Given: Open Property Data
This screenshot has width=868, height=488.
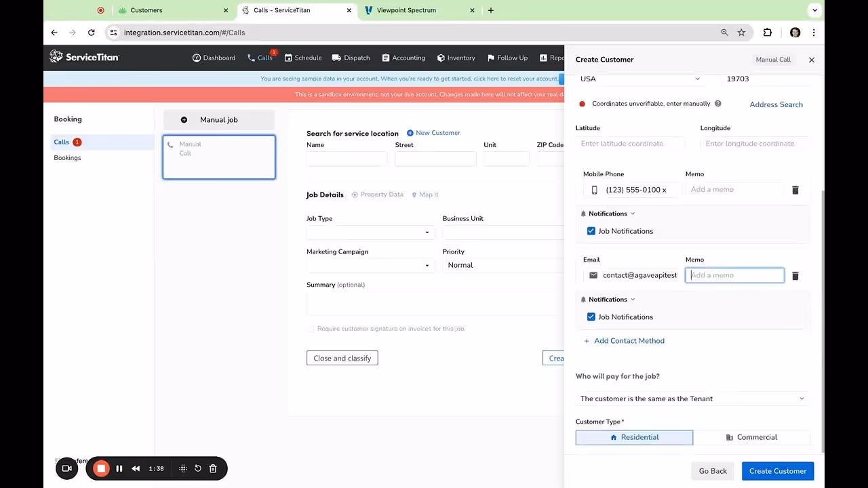Looking at the screenshot, I should pyautogui.click(x=377, y=195).
